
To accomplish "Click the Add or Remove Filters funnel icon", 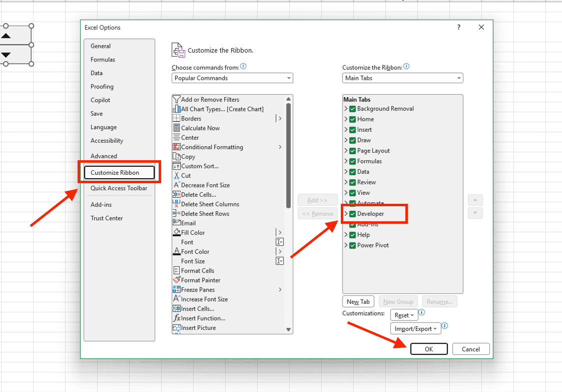I will pos(176,99).
